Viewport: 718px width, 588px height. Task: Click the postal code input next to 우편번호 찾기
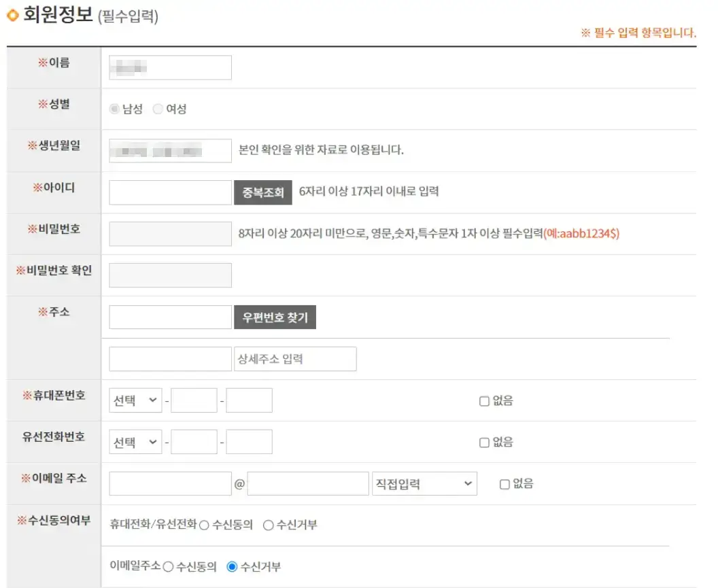click(x=169, y=317)
